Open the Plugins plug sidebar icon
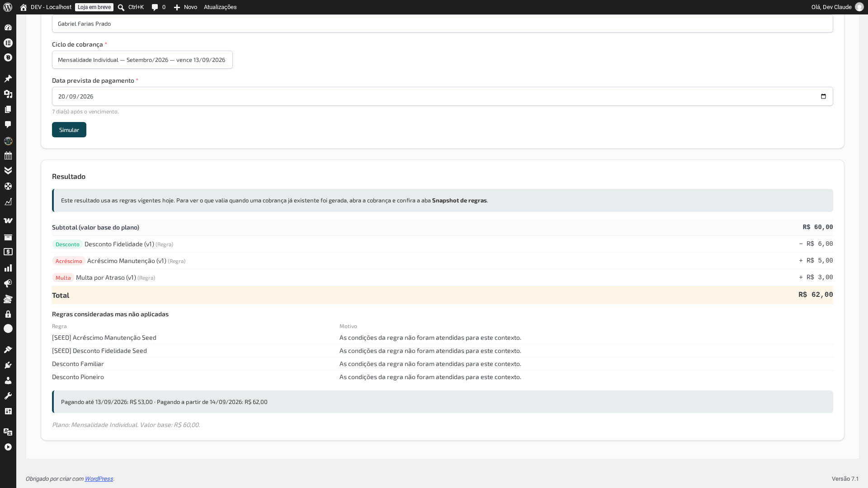 pos(8,365)
